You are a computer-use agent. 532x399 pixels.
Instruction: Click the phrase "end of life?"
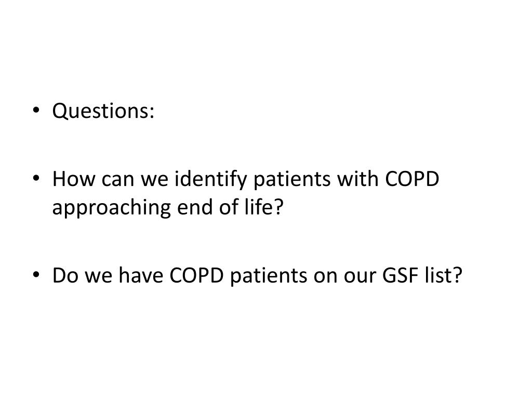(230, 207)
